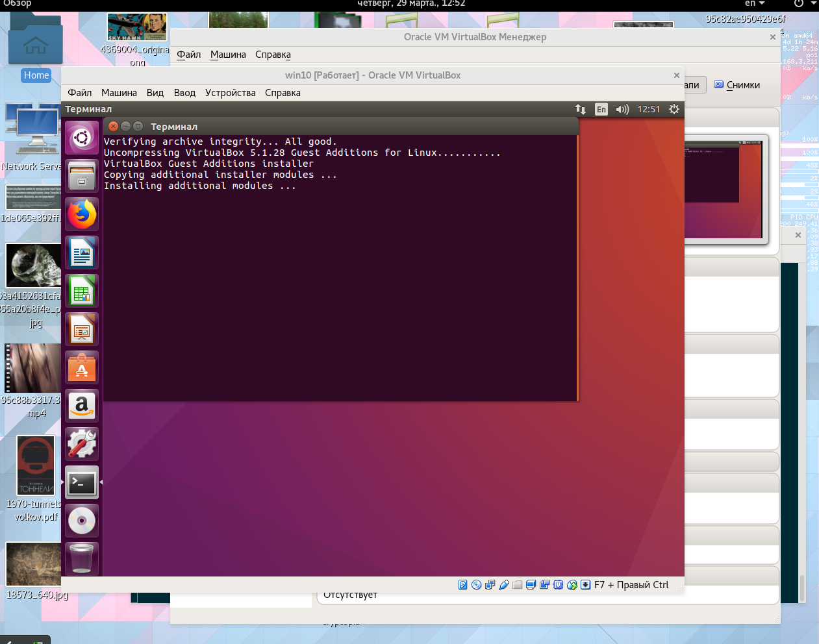The image size is (819, 644).
Task: Launch Firefox from the Ubuntu launcher
Action: tap(82, 214)
